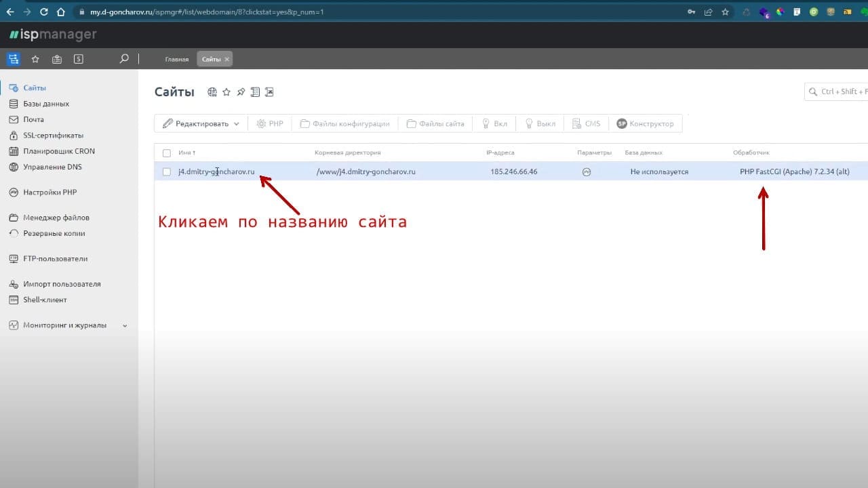Viewport: 868px width, 488px height.
Task: Click the green disc extension icon
Action: point(814,12)
